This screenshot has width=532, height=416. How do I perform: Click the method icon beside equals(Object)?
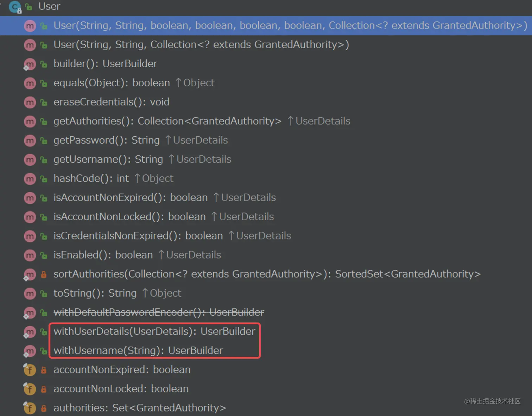(30, 83)
